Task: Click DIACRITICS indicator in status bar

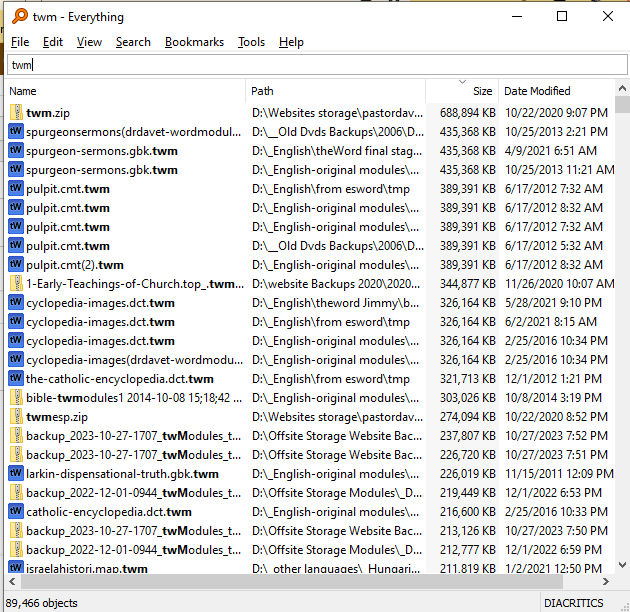Action: coord(573,603)
